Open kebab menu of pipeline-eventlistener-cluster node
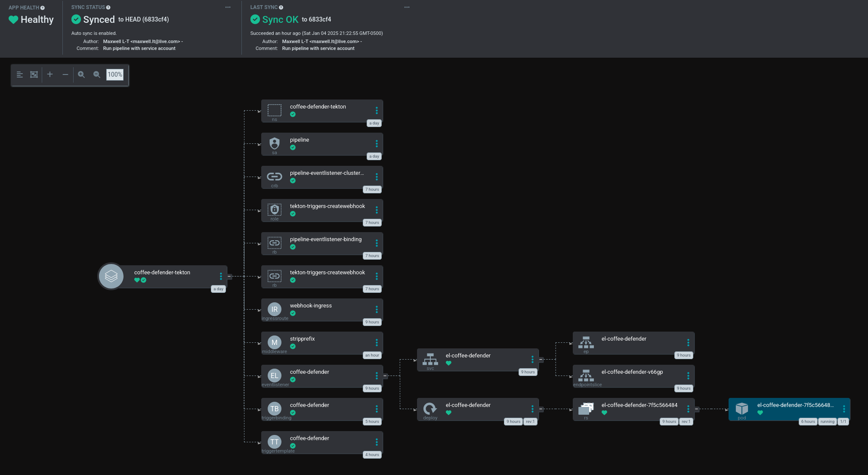This screenshot has width=868, height=475. click(377, 177)
